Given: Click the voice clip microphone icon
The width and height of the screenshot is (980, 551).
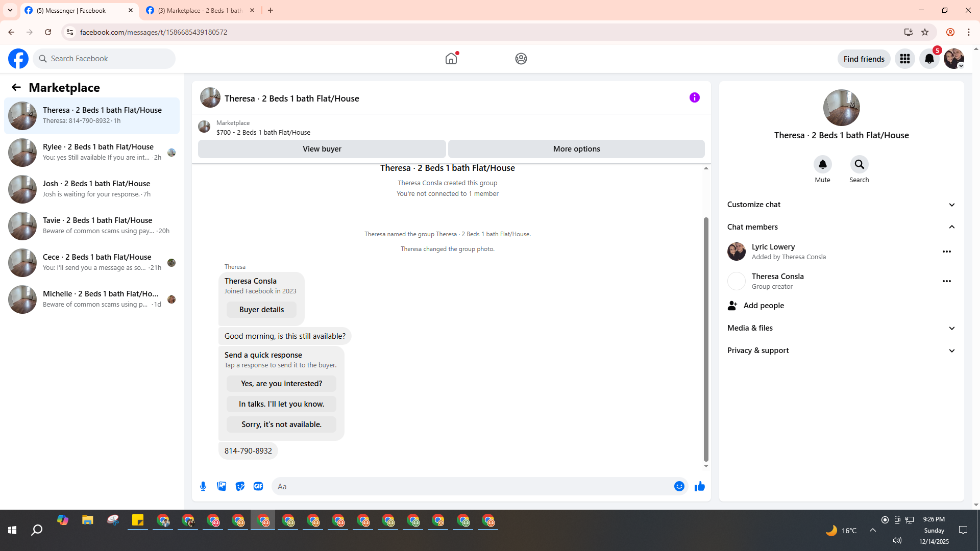Looking at the screenshot, I should pos(203,486).
